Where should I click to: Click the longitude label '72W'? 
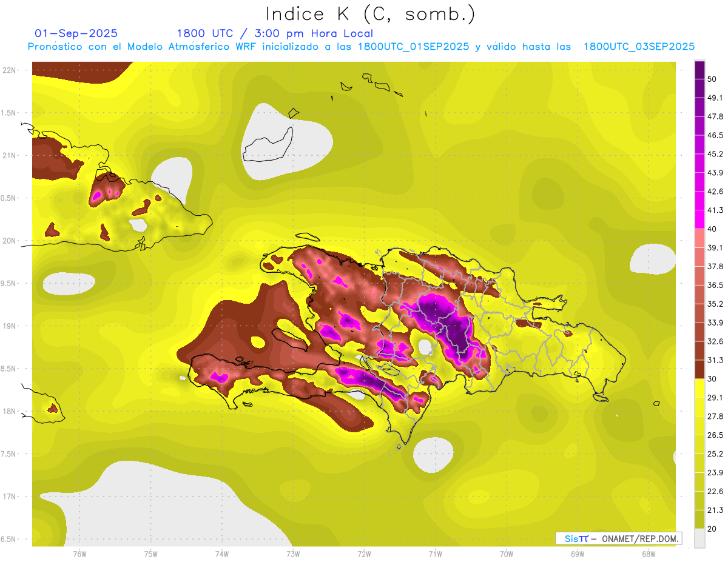(364, 554)
